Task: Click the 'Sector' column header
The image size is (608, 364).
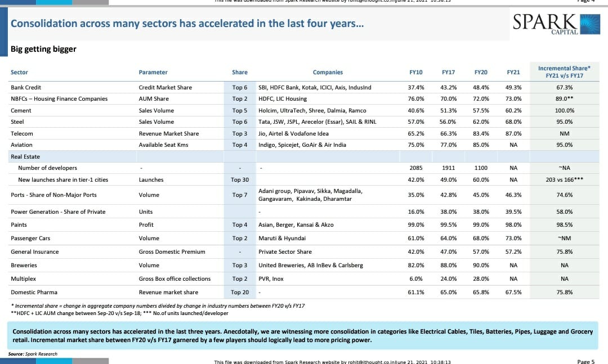Action: pyautogui.click(x=19, y=72)
